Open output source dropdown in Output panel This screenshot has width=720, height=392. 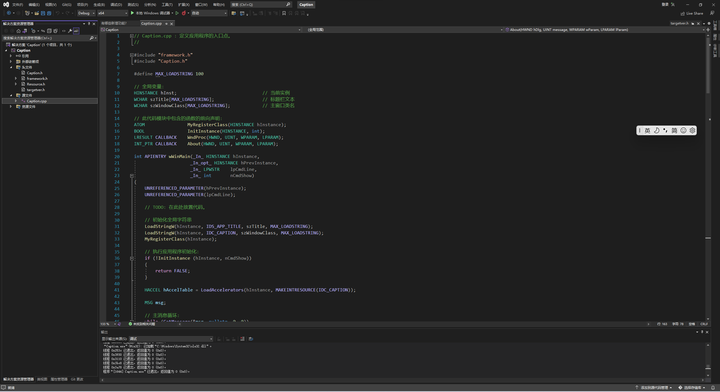[x=171, y=339]
